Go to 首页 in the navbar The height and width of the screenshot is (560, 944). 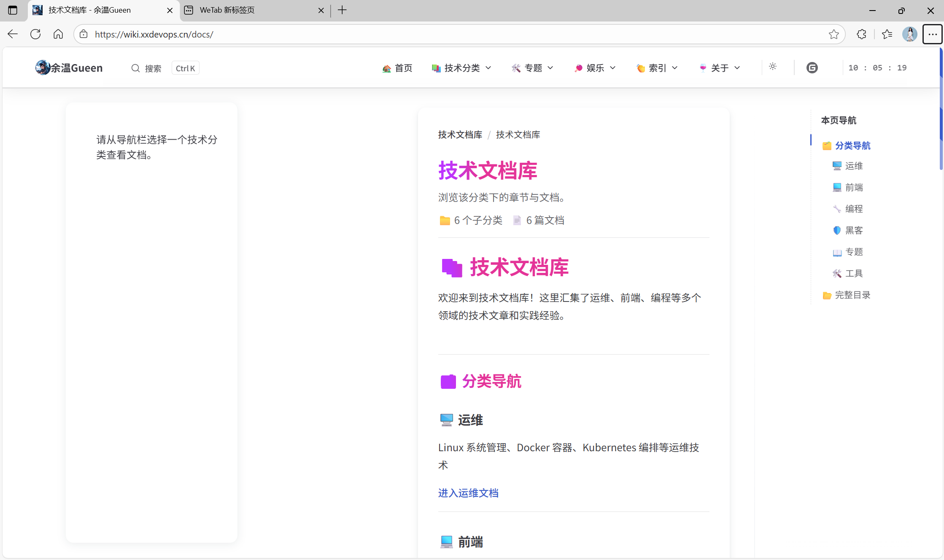397,68
